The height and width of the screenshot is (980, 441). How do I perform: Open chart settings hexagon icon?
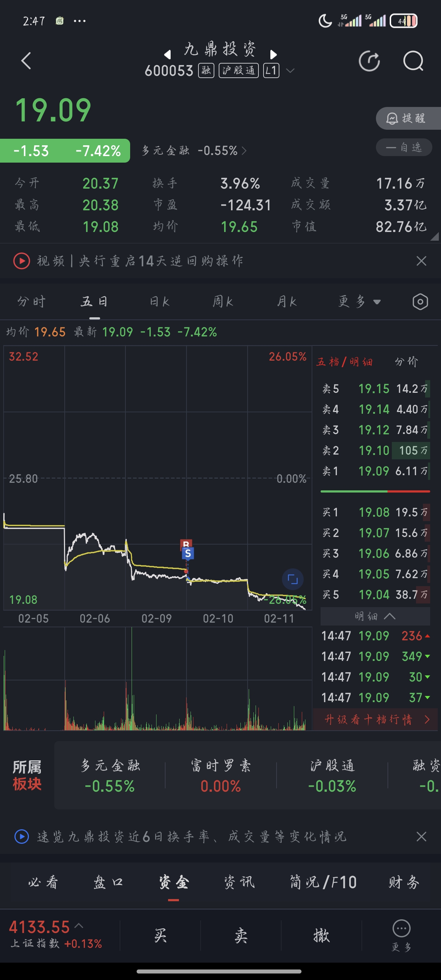[x=420, y=302]
